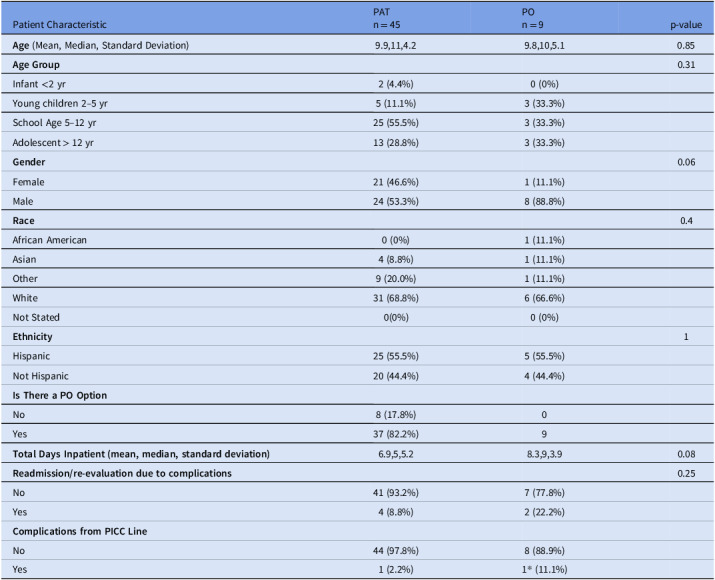Select the cell '4 (44.4%)'
Viewport: 715px width, 580px height.
coord(544,376)
